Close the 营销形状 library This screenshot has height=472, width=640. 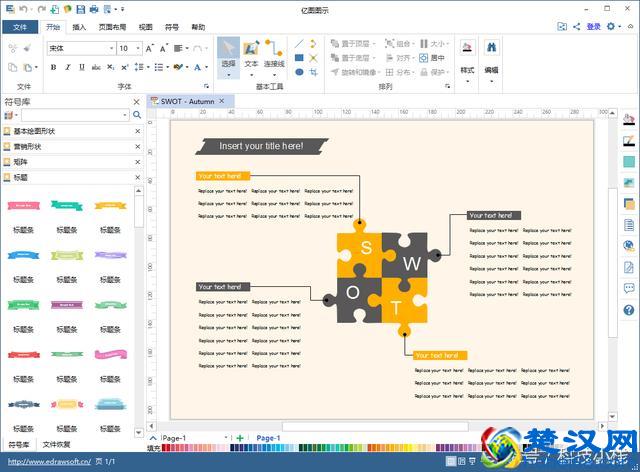pyautogui.click(x=138, y=147)
